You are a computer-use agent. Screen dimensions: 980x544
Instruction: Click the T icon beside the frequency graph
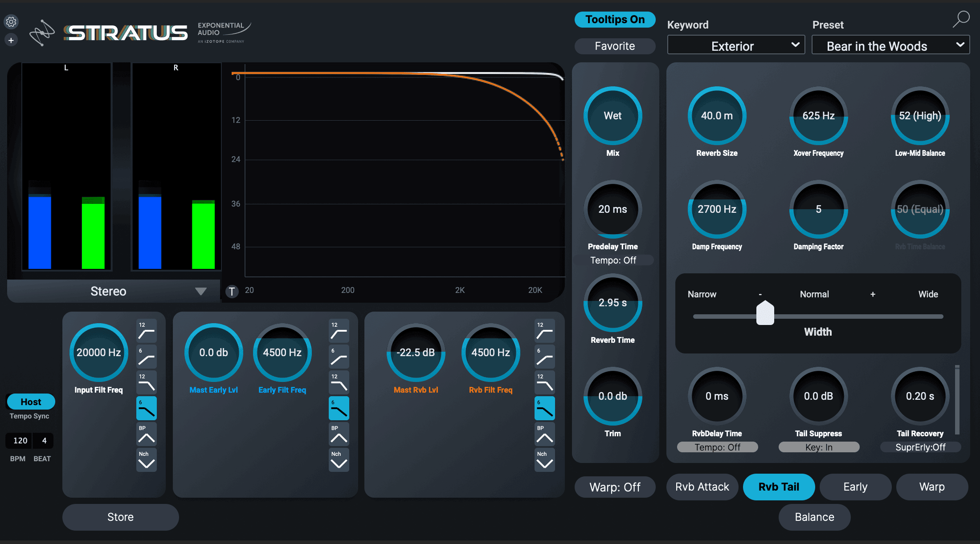(232, 291)
